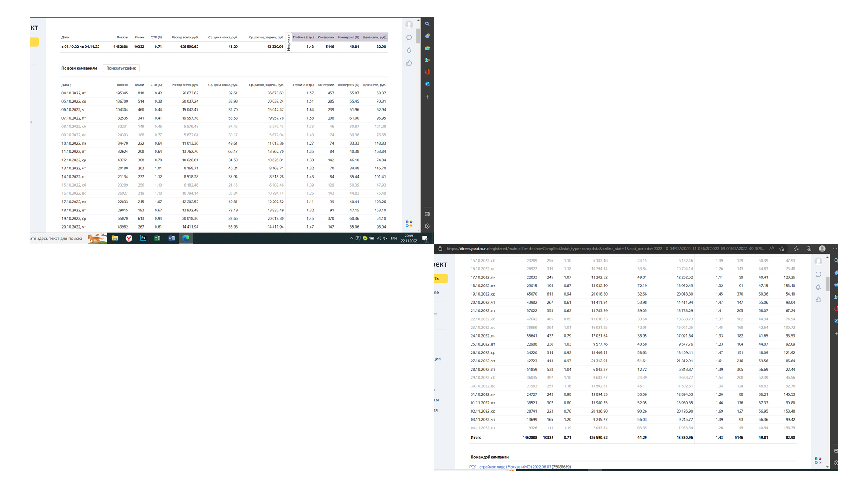Click the ENG language indicator in system tray
The image size is (868, 488).
(394, 239)
